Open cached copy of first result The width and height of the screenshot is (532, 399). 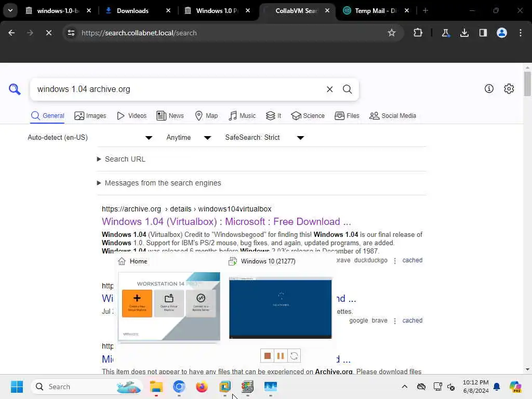[412, 260]
